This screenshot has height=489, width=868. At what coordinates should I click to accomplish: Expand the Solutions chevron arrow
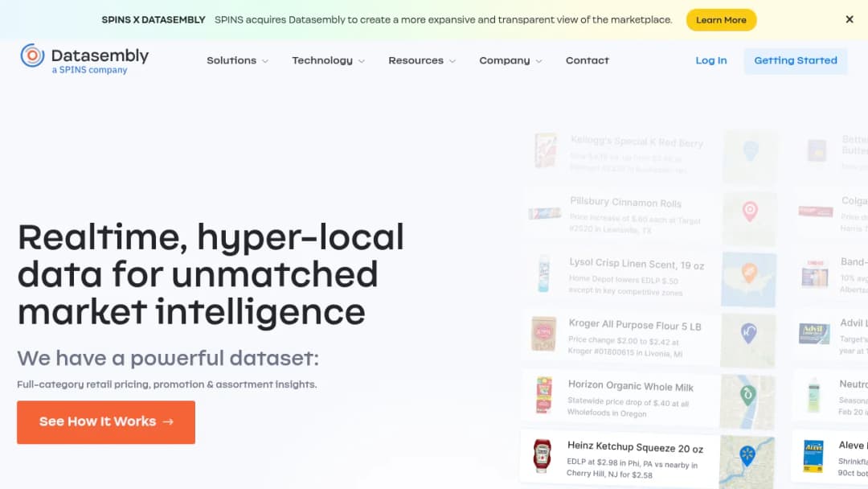point(265,61)
